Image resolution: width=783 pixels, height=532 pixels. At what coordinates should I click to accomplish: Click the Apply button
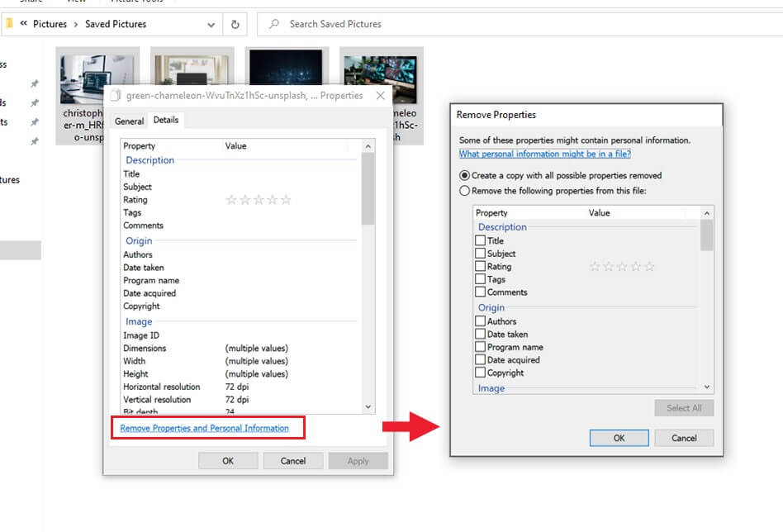[358, 460]
